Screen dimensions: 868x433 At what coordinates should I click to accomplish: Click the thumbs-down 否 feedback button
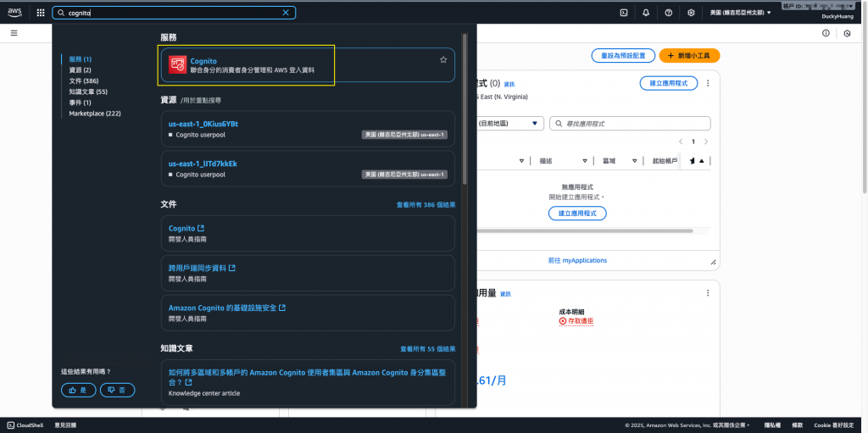pos(117,390)
